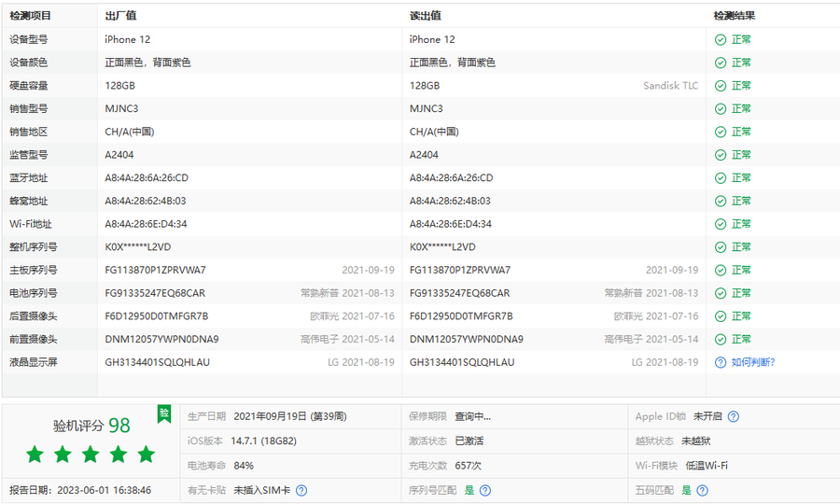Click the 充电次数 657次 value
The image size is (840, 504).
click(x=469, y=466)
